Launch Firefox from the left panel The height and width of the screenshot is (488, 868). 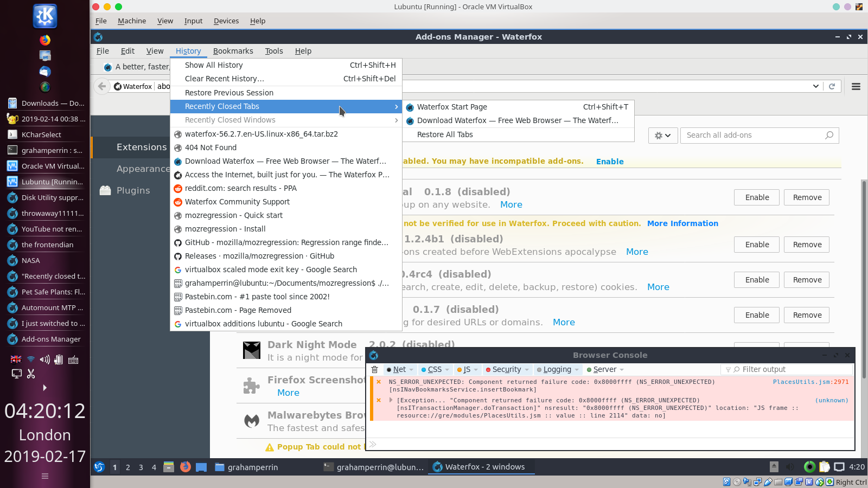(45, 40)
